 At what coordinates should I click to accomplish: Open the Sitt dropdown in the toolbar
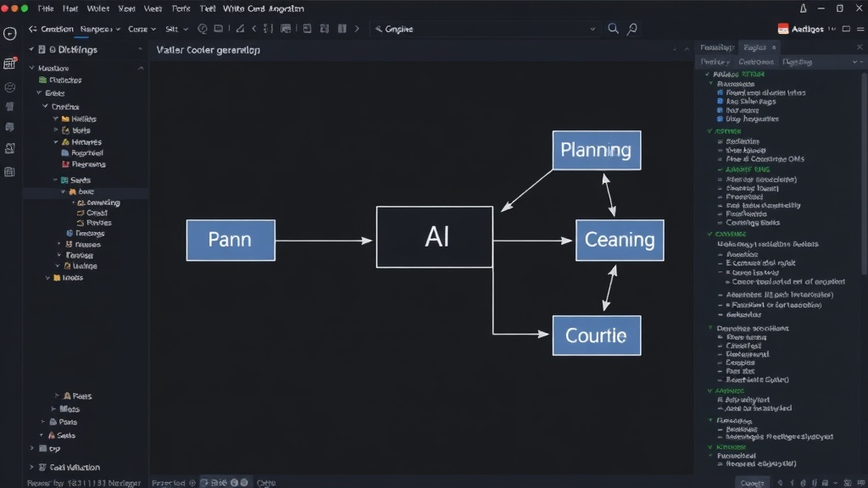(177, 29)
